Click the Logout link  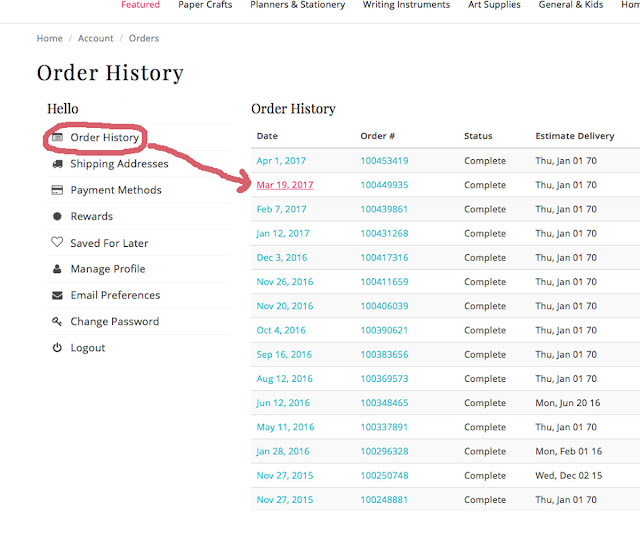tap(88, 348)
